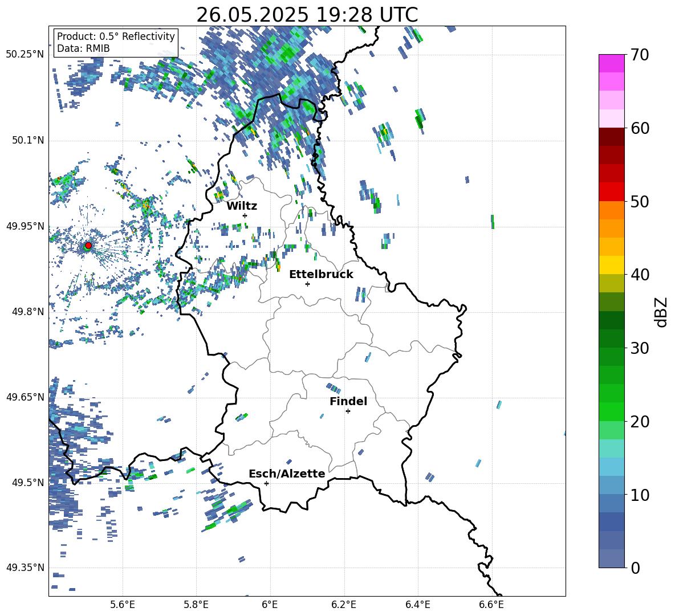Click the 50.1°N latitude label
Screen dimensions: 675x616
(28, 140)
